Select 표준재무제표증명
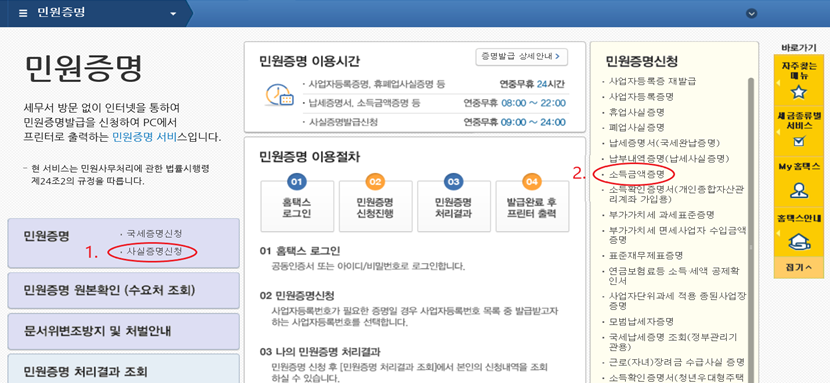Image resolution: width=830 pixels, height=384 pixels. [646, 255]
